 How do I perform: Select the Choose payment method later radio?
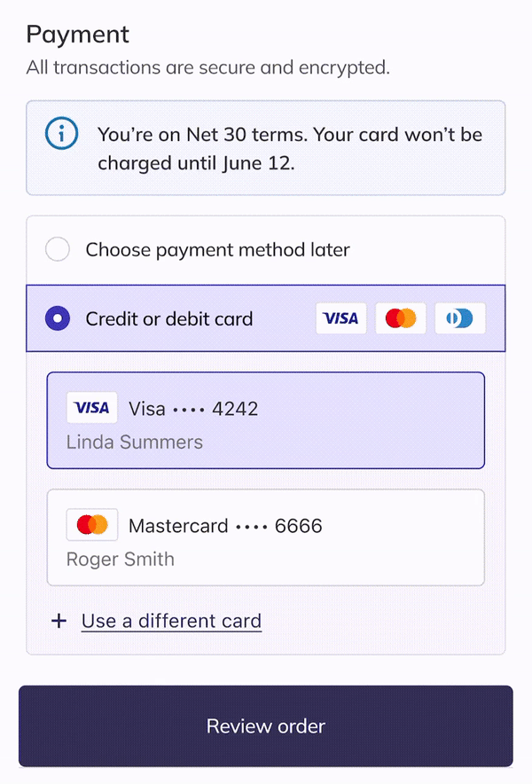click(58, 250)
